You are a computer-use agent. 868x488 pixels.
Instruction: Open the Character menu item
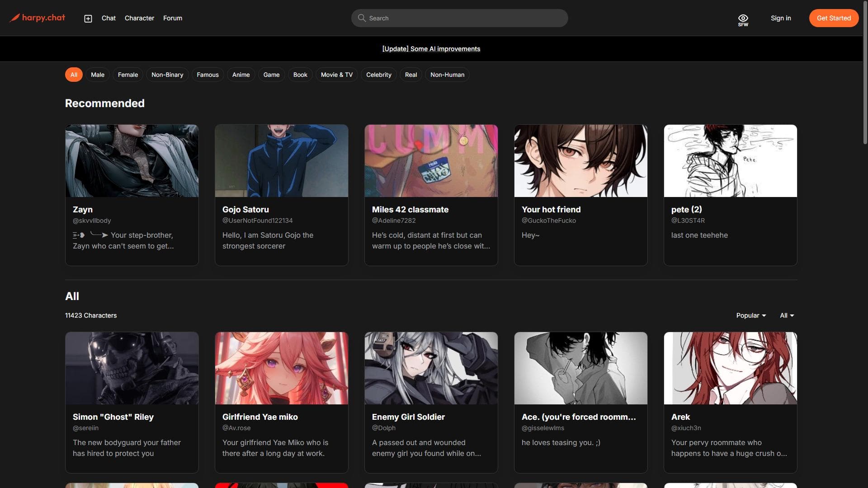[x=139, y=18]
